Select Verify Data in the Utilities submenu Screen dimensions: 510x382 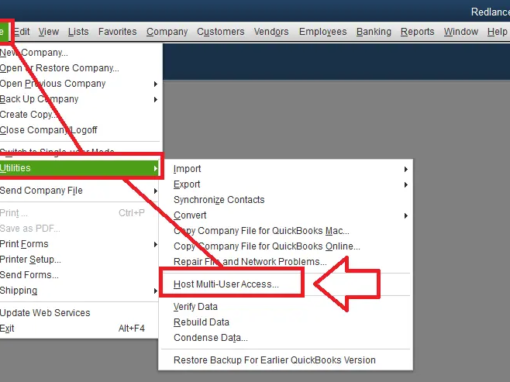click(x=195, y=307)
